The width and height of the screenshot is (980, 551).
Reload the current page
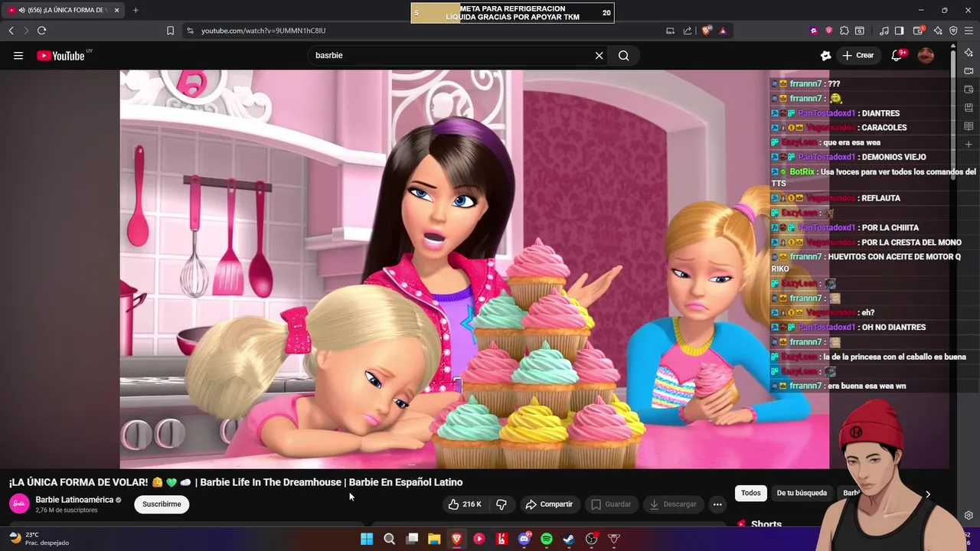coord(41,31)
